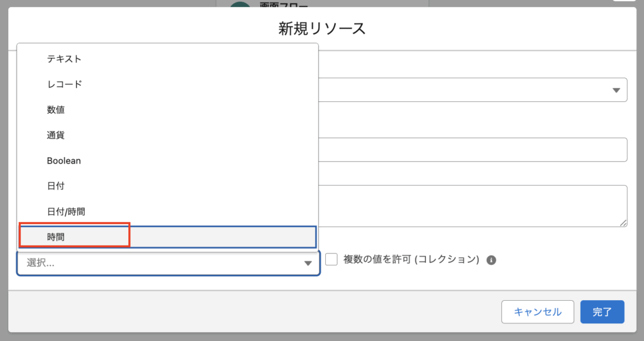Choose レコード from the data type list
The image size is (644, 341).
click(x=64, y=84)
